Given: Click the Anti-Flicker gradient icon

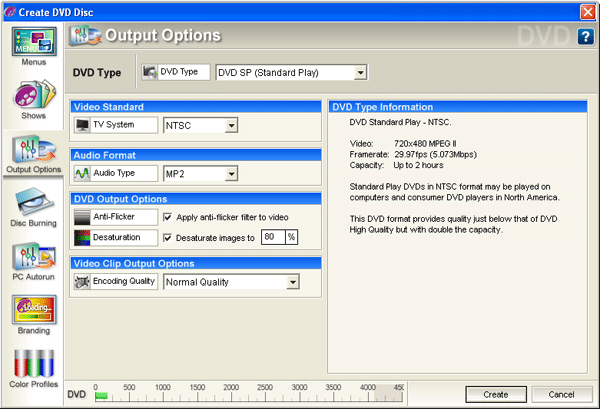Looking at the screenshot, I should (82, 217).
